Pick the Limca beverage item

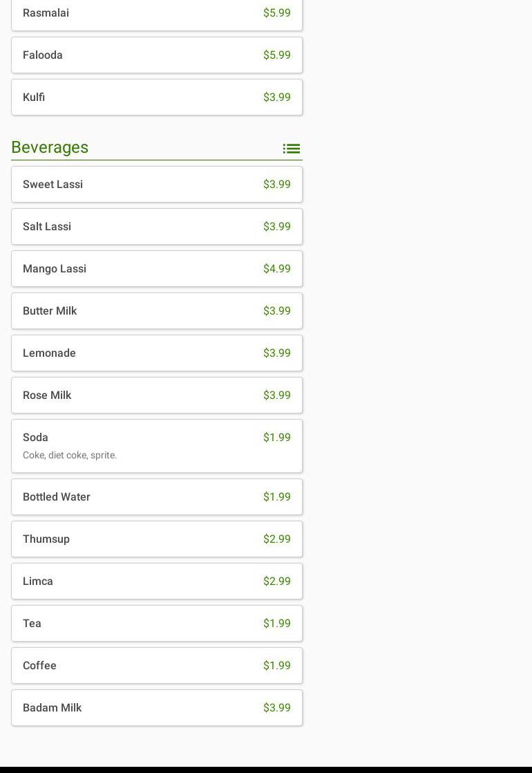pyautogui.click(x=157, y=581)
